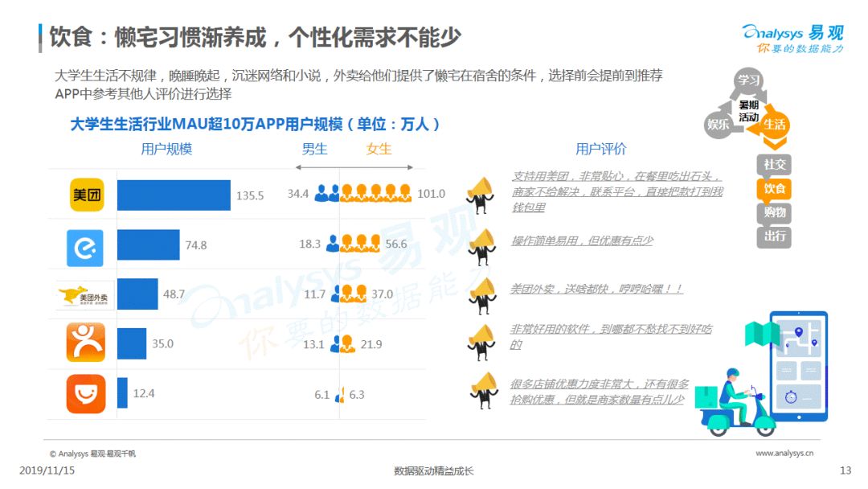Open the 非常好用的软件 review link

pyautogui.click(x=611, y=337)
